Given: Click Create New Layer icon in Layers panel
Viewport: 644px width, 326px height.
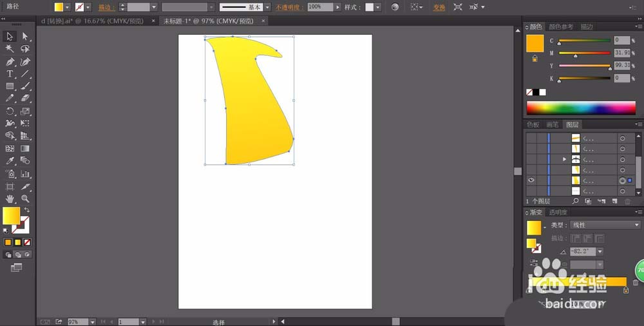Looking at the screenshot, I should pyautogui.click(x=614, y=201).
